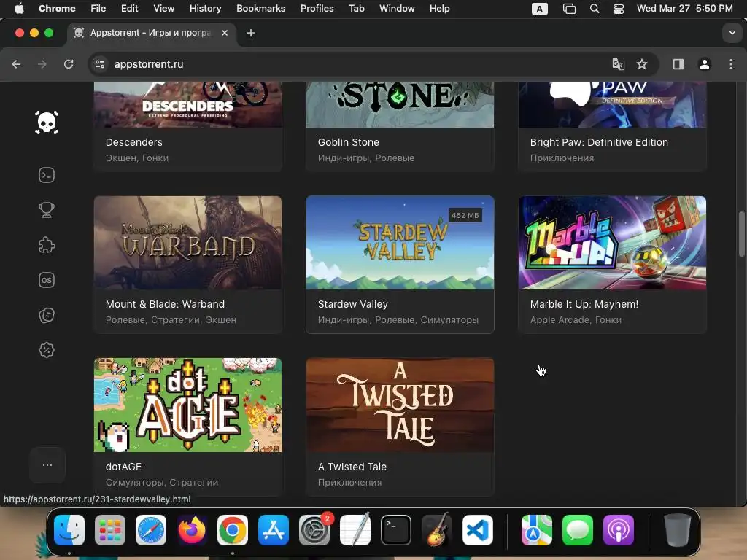
Task: Open Control Center in menu bar
Action: click(619, 9)
